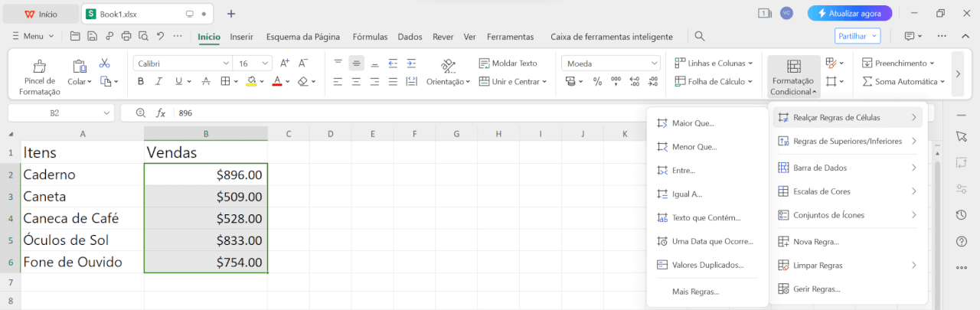980x310 pixels.
Task: Click the open folder icon in quick toolbar
Action: (75, 36)
